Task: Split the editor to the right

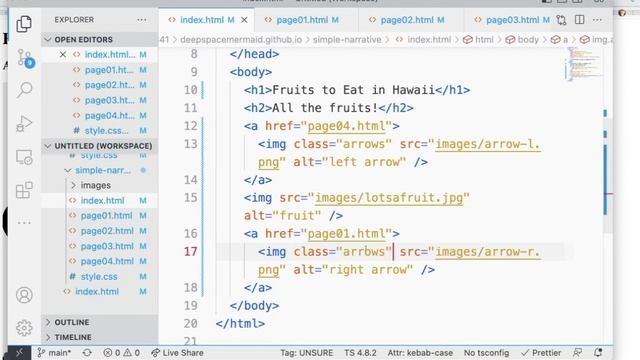Action: [x=579, y=20]
